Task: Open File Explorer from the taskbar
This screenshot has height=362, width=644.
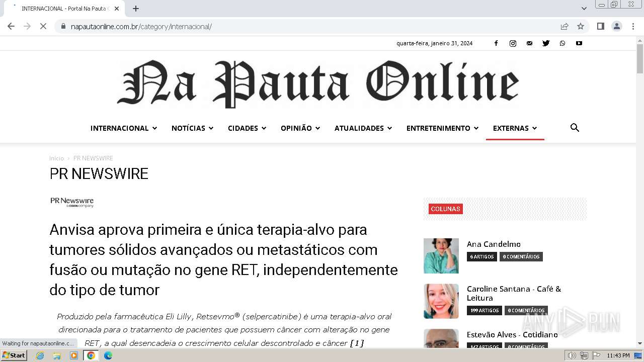Action: 57,355
